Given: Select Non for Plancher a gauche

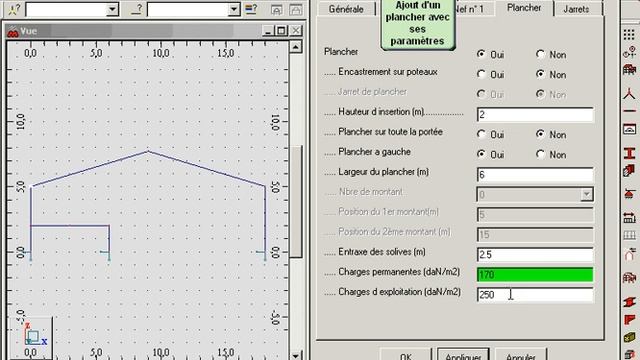Looking at the screenshot, I should 540,154.
